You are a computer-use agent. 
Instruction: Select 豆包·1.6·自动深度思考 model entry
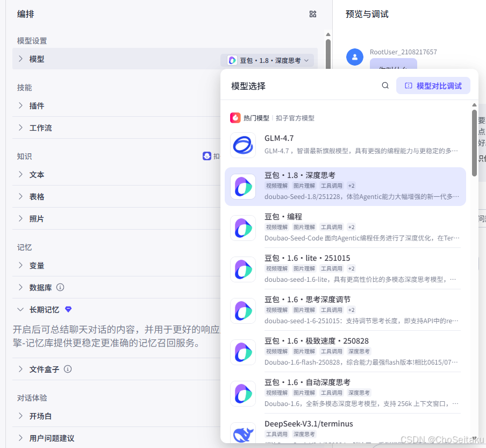pos(345,393)
